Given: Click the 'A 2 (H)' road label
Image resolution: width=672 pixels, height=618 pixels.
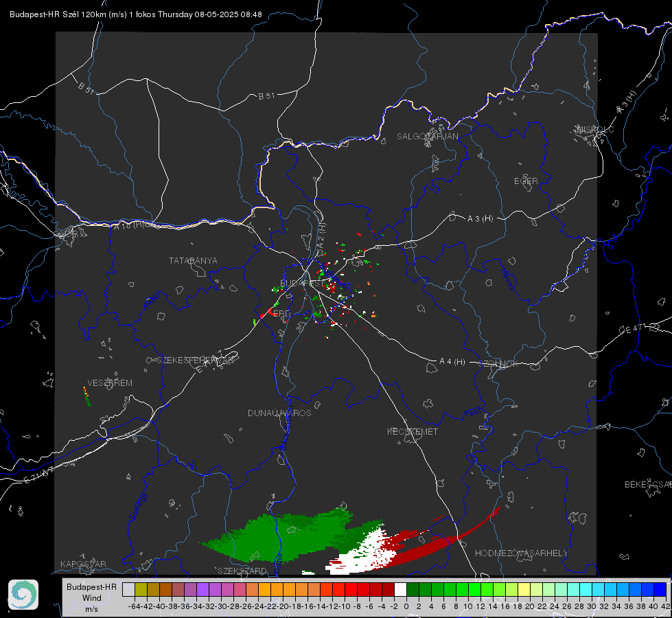Looking at the screenshot, I should click(x=321, y=234).
